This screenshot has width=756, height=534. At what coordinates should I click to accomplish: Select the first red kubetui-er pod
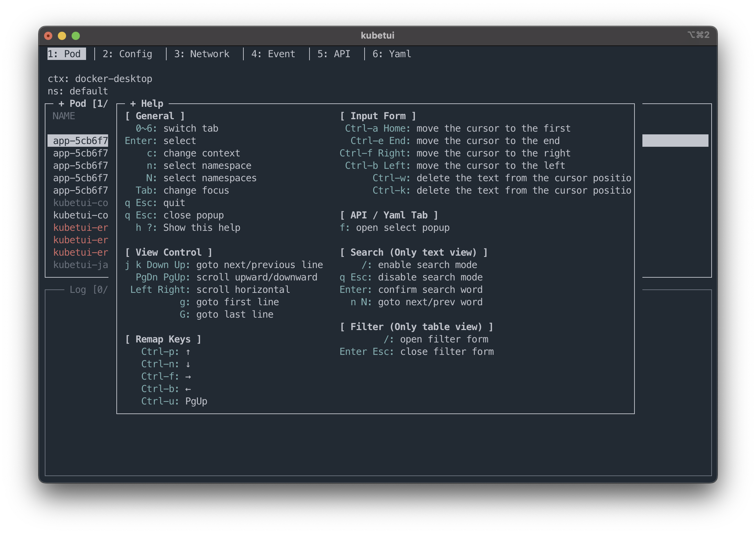tap(80, 228)
